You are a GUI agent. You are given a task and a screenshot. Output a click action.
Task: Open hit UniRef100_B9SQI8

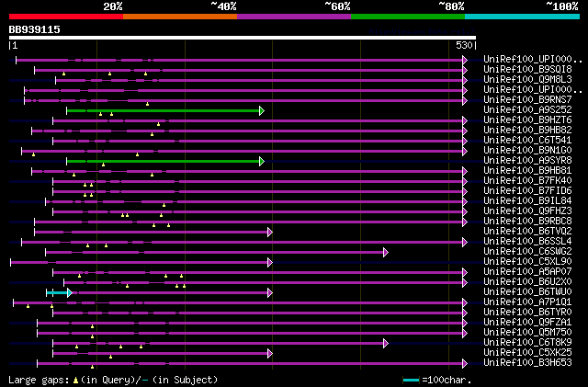[x=527, y=70]
